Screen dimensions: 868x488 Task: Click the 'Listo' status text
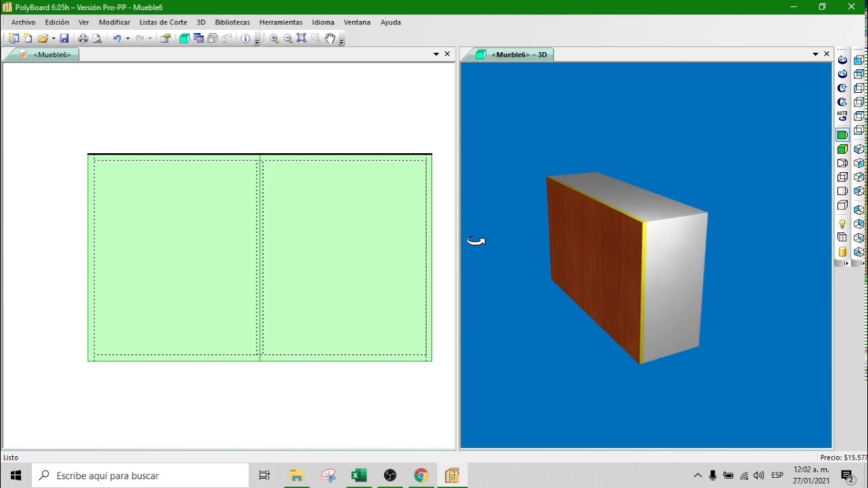11,457
